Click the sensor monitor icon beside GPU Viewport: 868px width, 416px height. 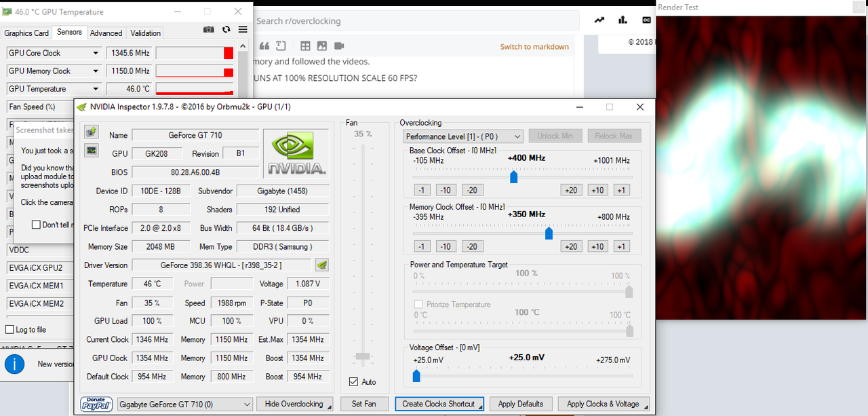click(x=91, y=149)
